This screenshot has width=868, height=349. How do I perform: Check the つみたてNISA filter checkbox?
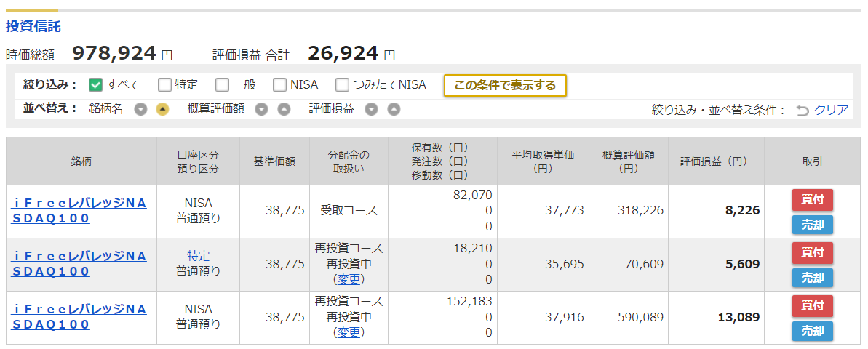[343, 84]
